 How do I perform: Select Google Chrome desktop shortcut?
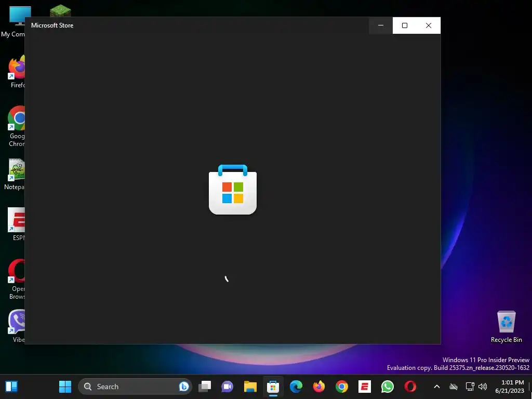[x=16, y=126]
